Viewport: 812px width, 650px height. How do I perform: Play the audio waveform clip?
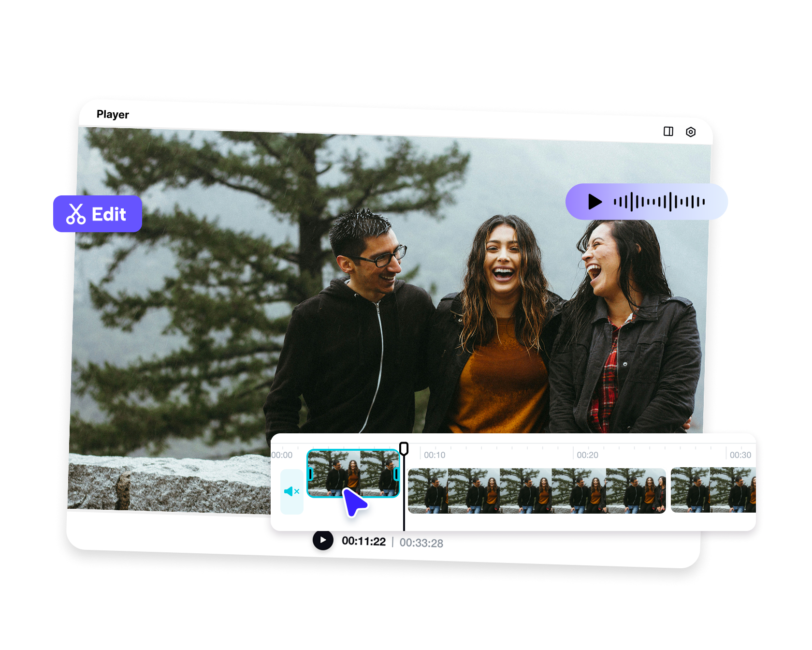coord(595,202)
